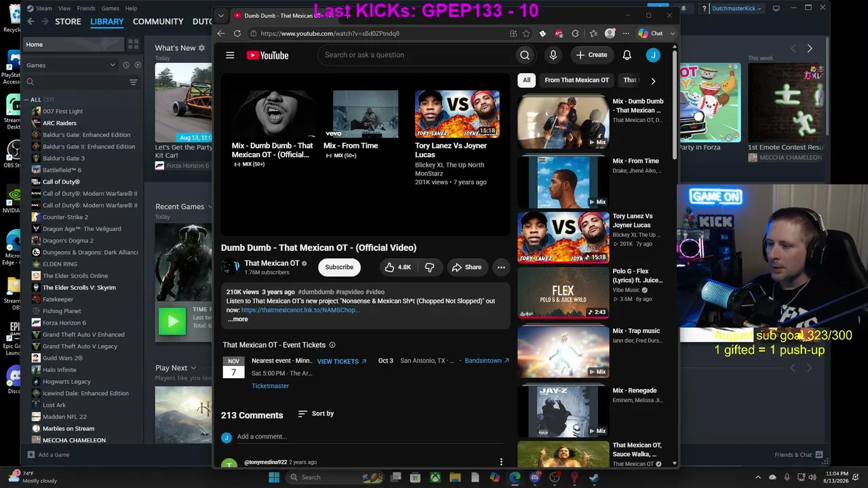Image resolution: width=868 pixels, height=488 pixels.
Task: Open Xbox app from the taskbar
Action: pyautogui.click(x=435, y=477)
